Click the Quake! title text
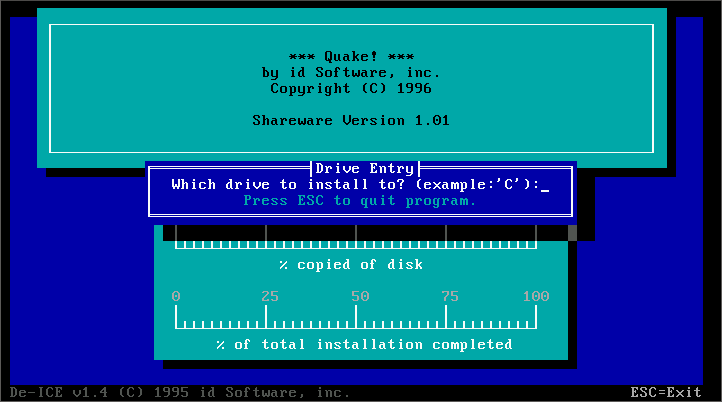 click(x=351, y=57)
